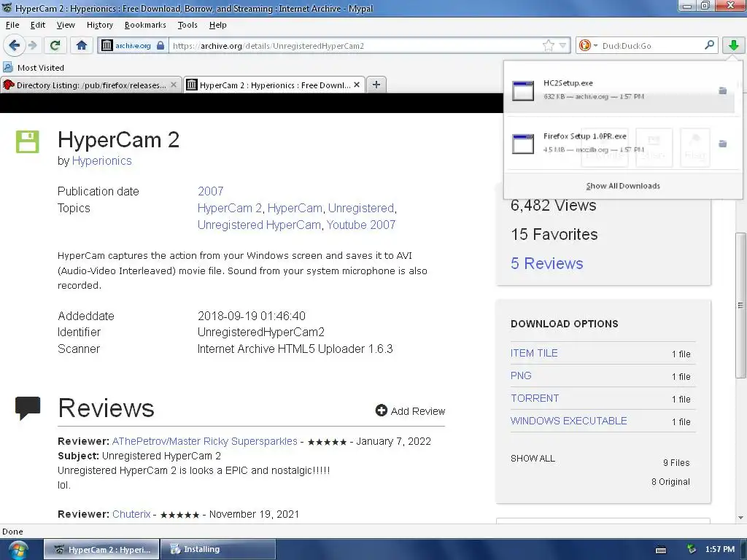Click the reviews speech bubble icon
The height and width of the screenshot is (560, 747).
(x=28, y=408)
